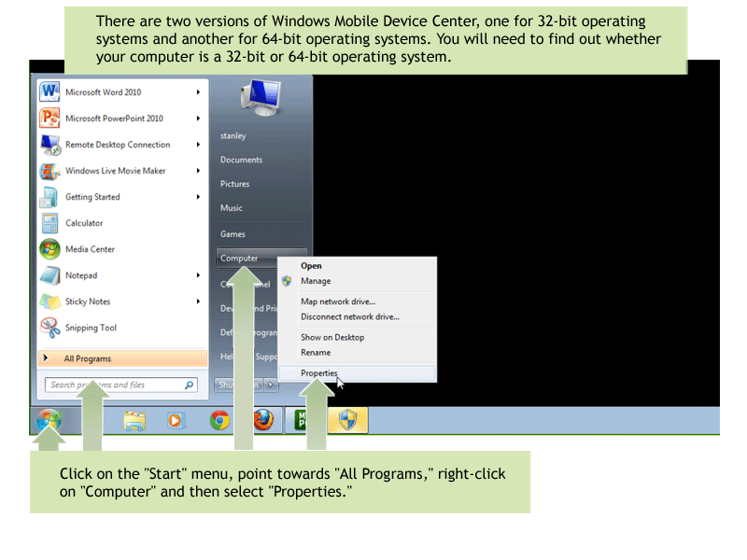
Task: Choose Disconnect network drive… option
Action: 358,316
